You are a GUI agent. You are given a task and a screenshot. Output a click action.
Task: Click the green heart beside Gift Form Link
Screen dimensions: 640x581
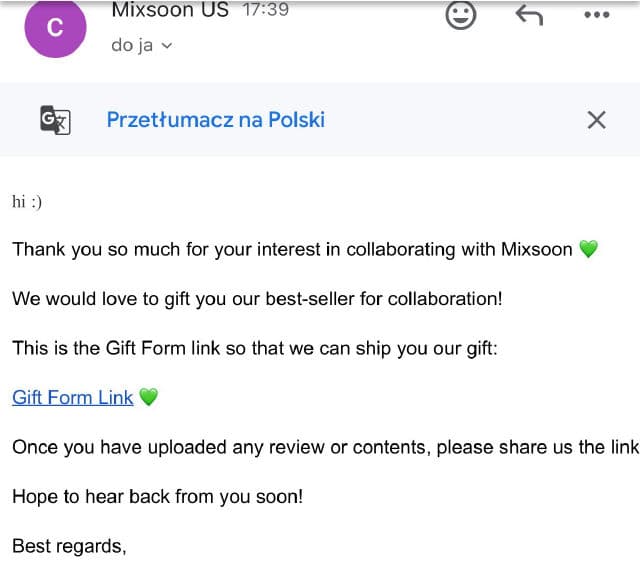tap(148, 397)
